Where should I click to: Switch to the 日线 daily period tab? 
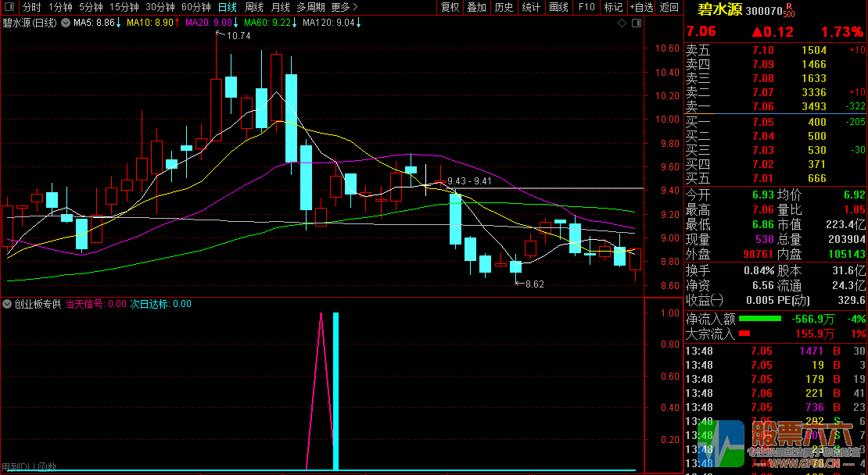(228, 7)
